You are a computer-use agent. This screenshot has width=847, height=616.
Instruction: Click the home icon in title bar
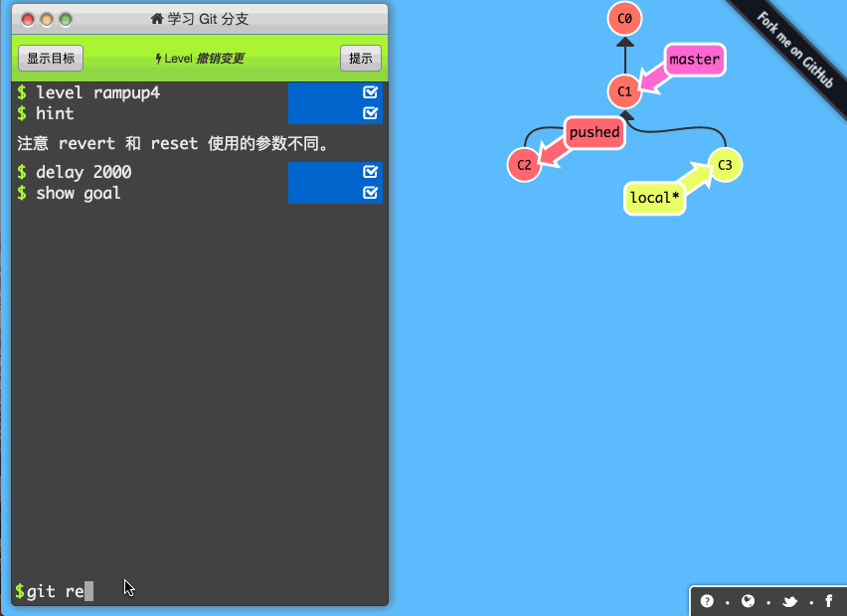(x=157, y=19)
